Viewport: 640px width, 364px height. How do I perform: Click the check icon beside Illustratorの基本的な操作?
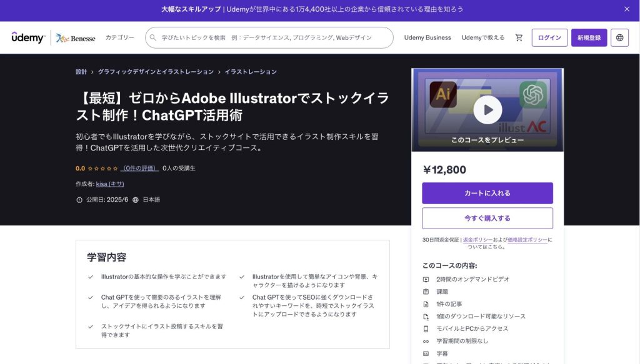pos(91,277)
